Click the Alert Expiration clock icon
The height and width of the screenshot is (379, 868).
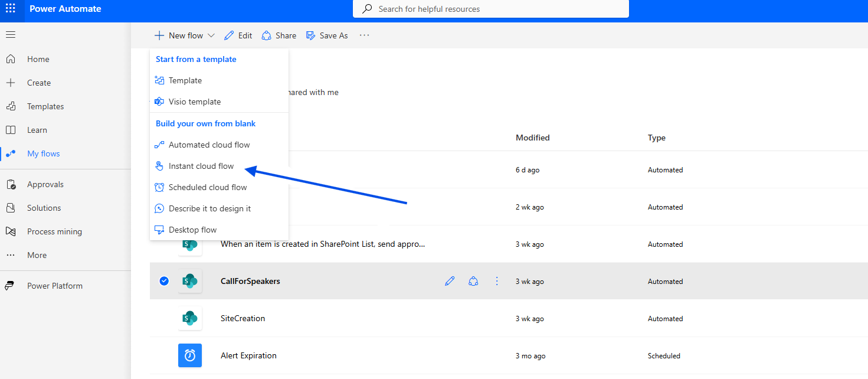[x=189, y=356]
